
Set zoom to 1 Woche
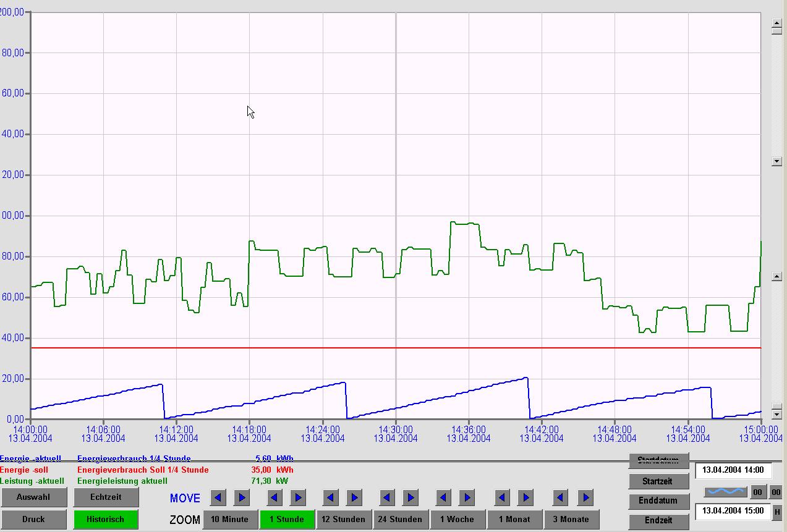[x=457, y=519]
